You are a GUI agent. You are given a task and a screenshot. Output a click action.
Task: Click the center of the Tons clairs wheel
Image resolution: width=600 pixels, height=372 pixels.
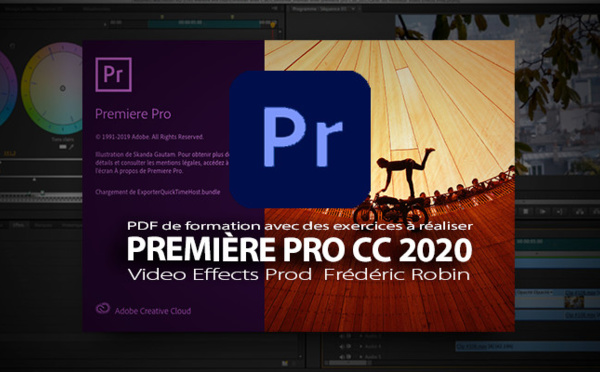(x=62, y=88)
